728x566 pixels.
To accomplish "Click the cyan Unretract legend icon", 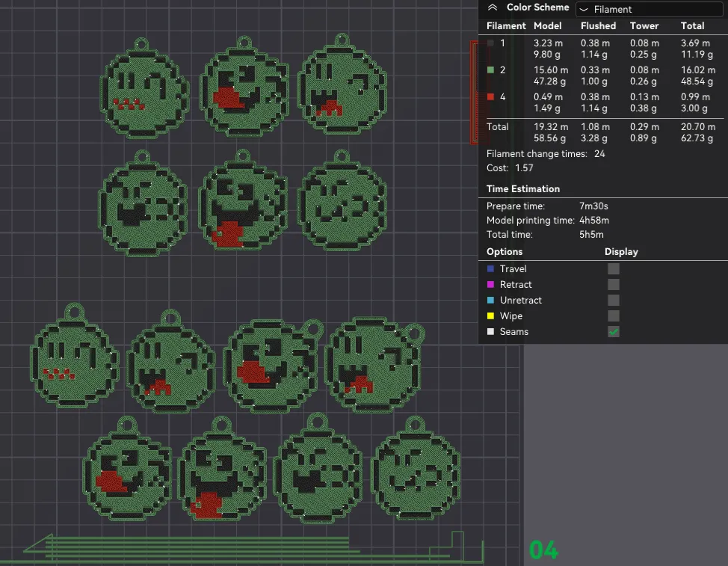I will click(x=492, y=300).
